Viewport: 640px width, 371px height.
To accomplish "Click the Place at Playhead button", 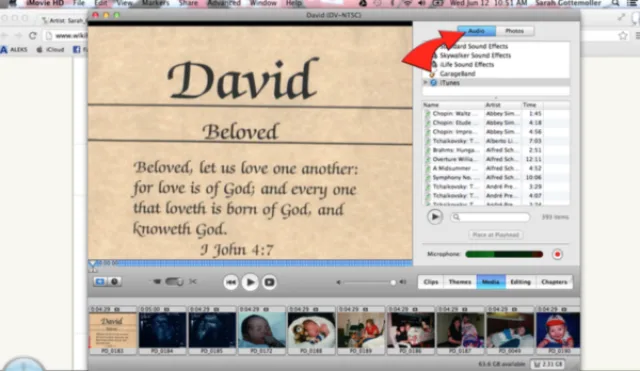I will [496, 235].
